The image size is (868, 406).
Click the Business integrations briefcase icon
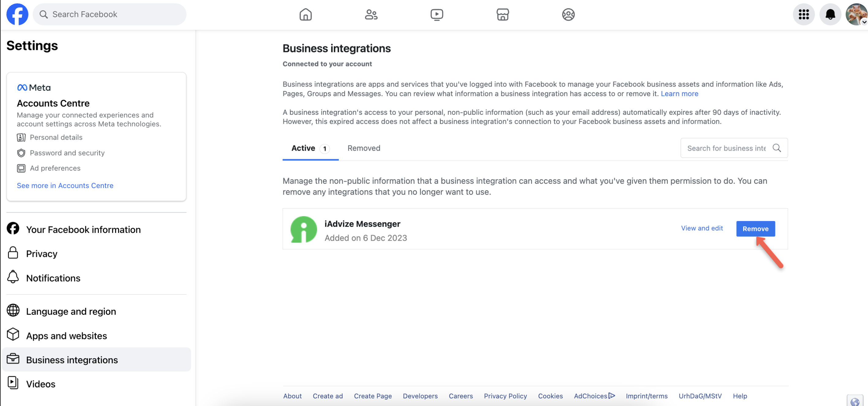coord(13,359)
